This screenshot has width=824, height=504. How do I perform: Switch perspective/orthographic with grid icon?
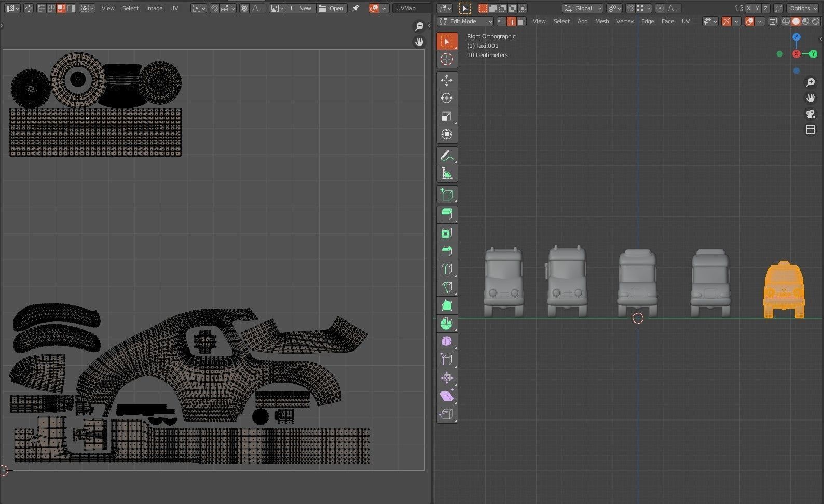(811, 130)
